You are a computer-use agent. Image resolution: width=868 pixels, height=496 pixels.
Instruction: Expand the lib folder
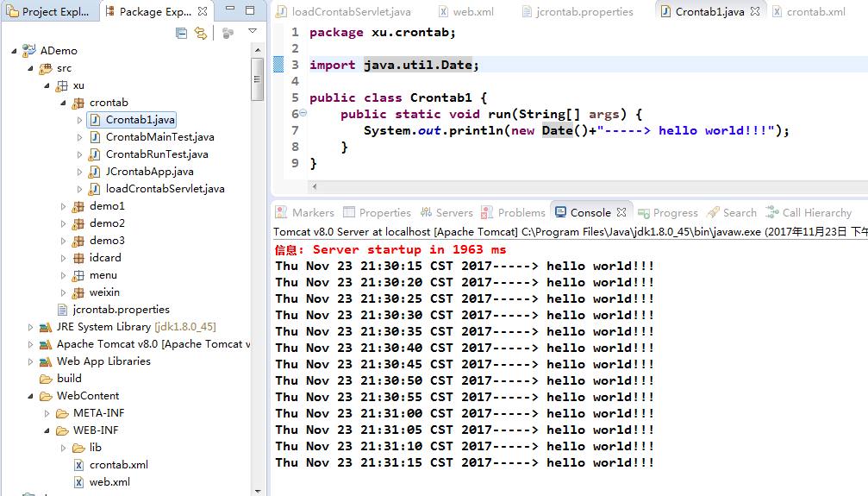point(63,448)
